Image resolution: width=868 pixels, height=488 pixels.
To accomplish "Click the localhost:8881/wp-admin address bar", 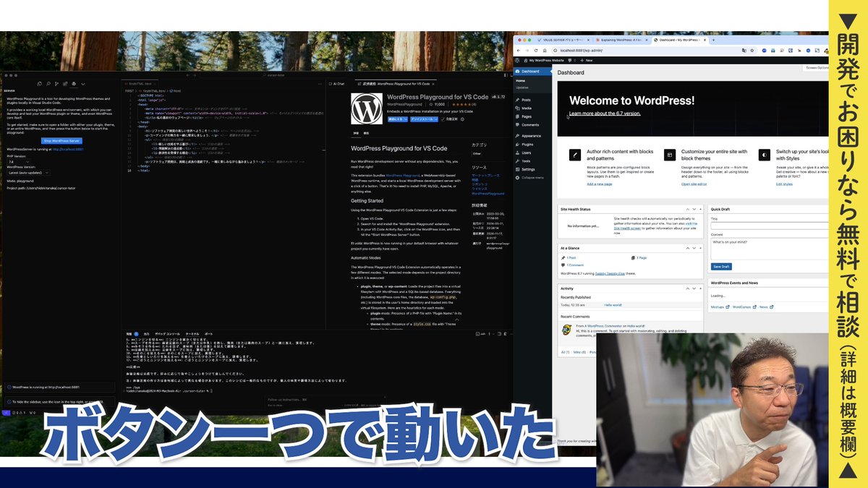I will click(x=655, y=51).
